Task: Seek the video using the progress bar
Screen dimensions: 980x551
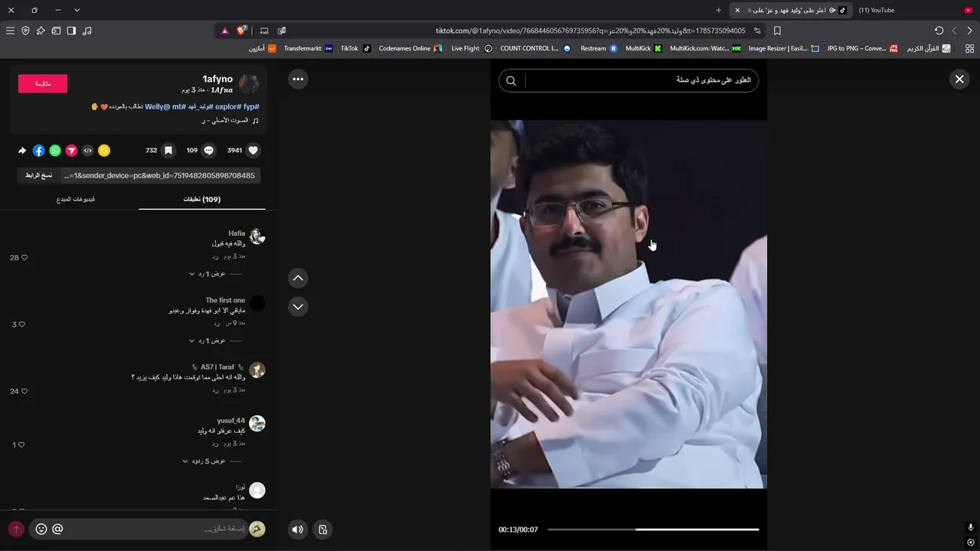Action: click(653, 530)
